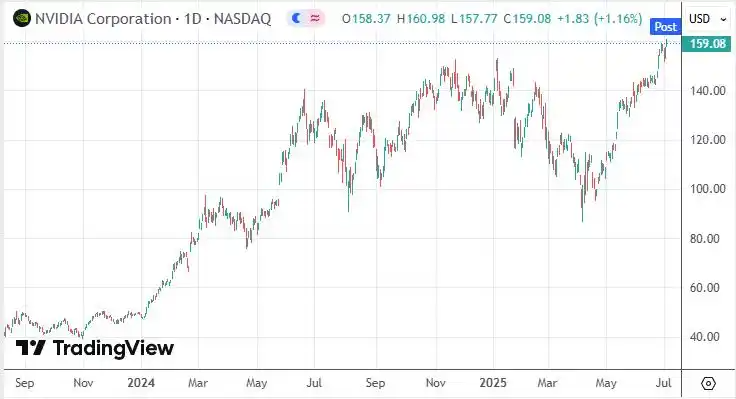Click the 100.00 price scale label

pos(707,189)
